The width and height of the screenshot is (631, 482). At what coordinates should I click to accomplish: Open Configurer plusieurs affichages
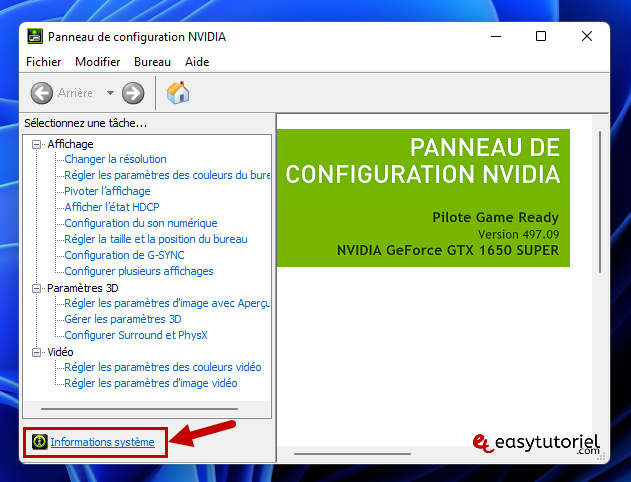[139, 271]
